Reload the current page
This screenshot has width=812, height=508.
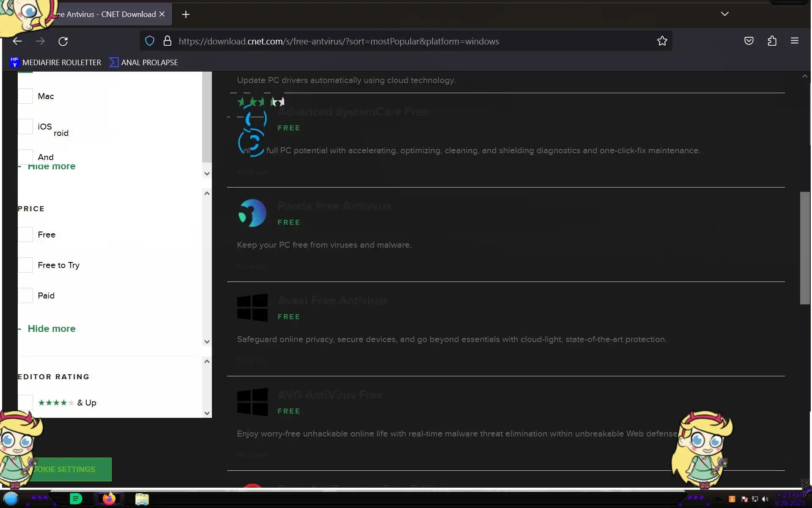pyautogui.click(x=63, y=41)
